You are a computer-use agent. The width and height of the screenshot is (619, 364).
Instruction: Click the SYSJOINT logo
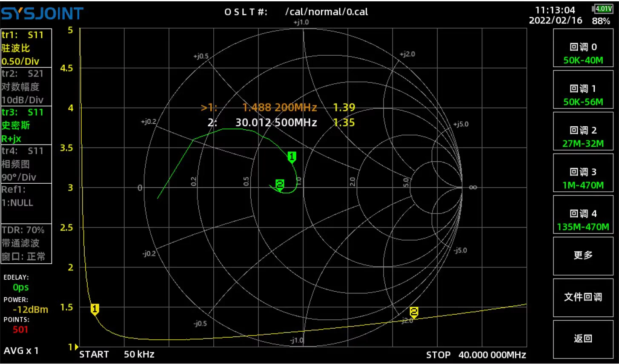(x=42, y=14)
